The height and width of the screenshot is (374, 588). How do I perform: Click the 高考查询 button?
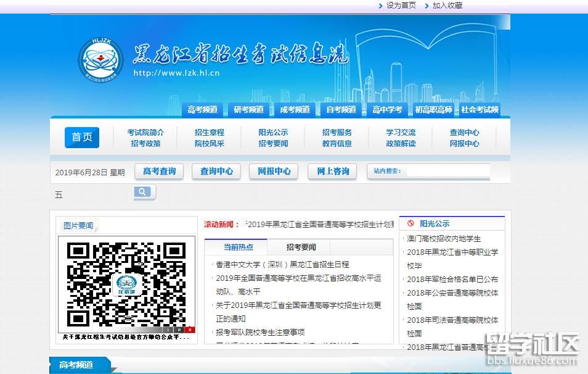coord(159,171)
